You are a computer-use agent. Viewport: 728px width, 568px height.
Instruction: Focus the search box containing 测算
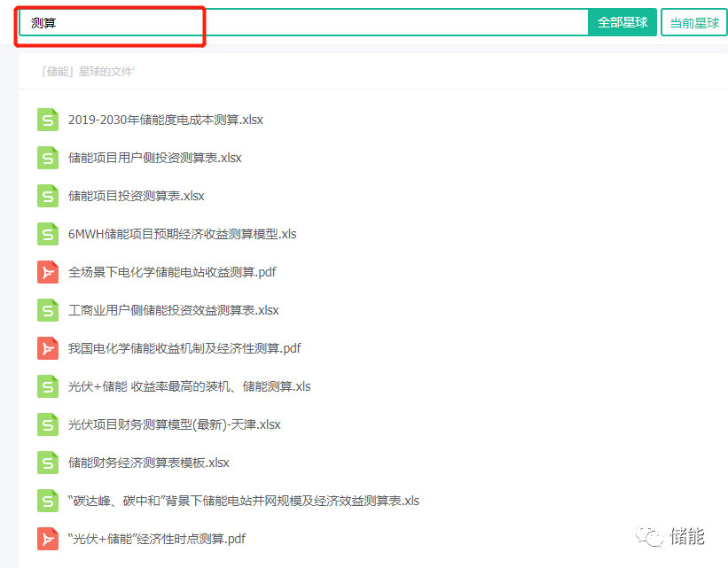tap(301, 23)
